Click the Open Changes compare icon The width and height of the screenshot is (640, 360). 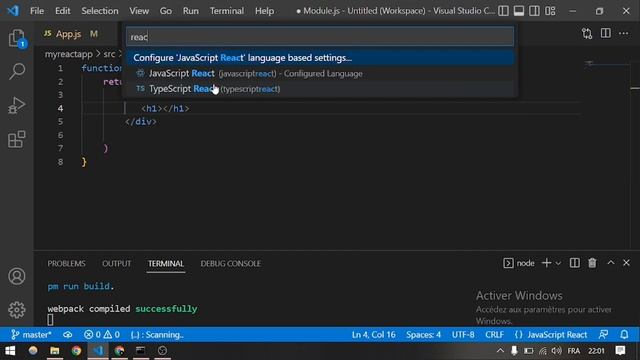pos(587,33)
